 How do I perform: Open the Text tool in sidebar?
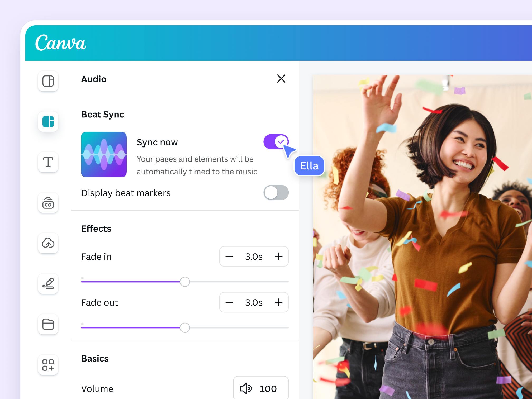tap(48, 162)
